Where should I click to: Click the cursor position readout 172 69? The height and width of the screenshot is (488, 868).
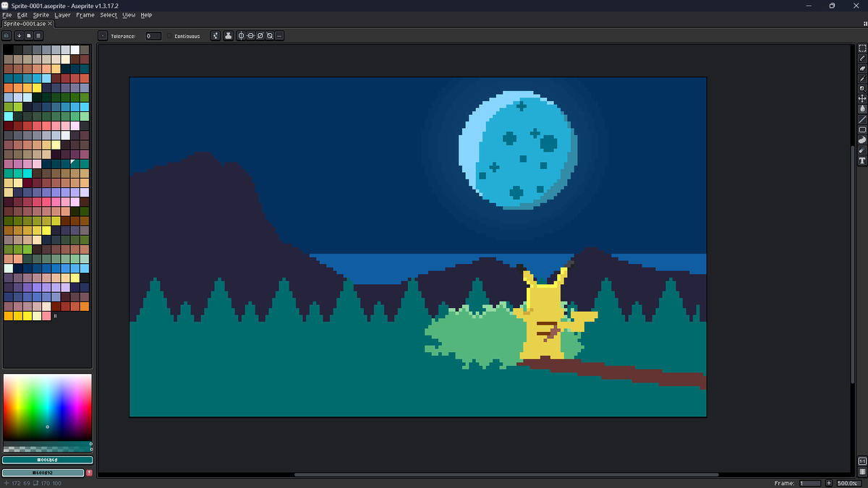coord(17,483)
